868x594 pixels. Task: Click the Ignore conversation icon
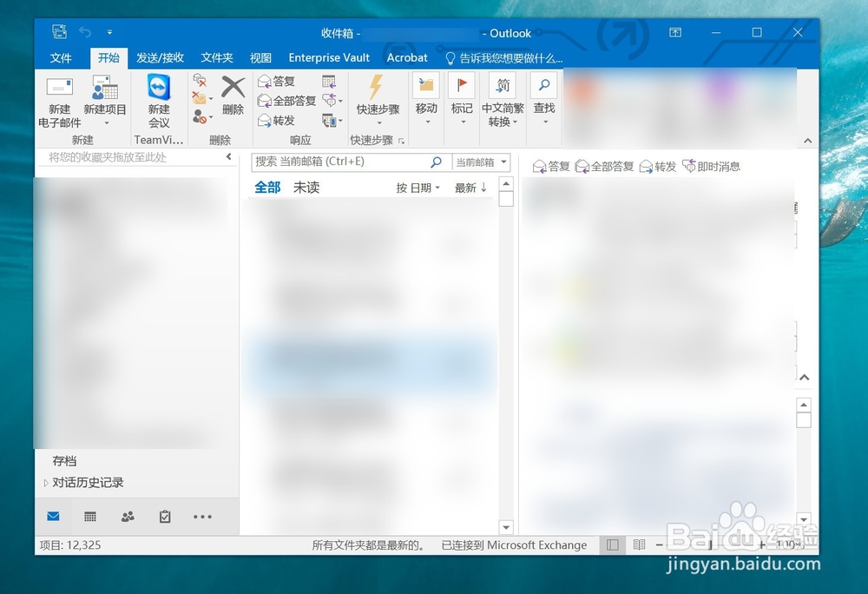[x=200, y=80]
